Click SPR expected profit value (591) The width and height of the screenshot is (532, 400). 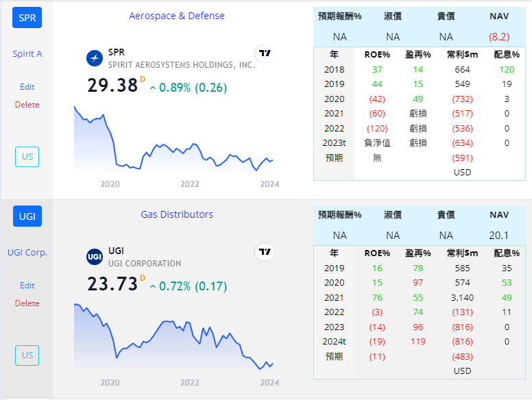pyautogui.click(x=463, y=158)
